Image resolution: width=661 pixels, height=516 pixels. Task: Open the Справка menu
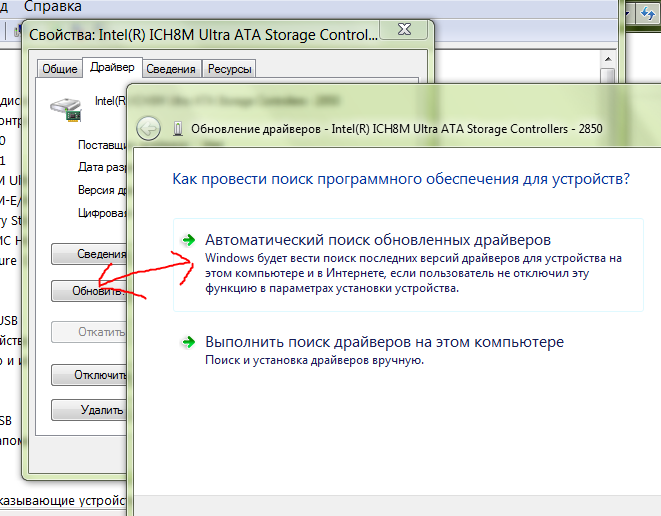(53, 6)
